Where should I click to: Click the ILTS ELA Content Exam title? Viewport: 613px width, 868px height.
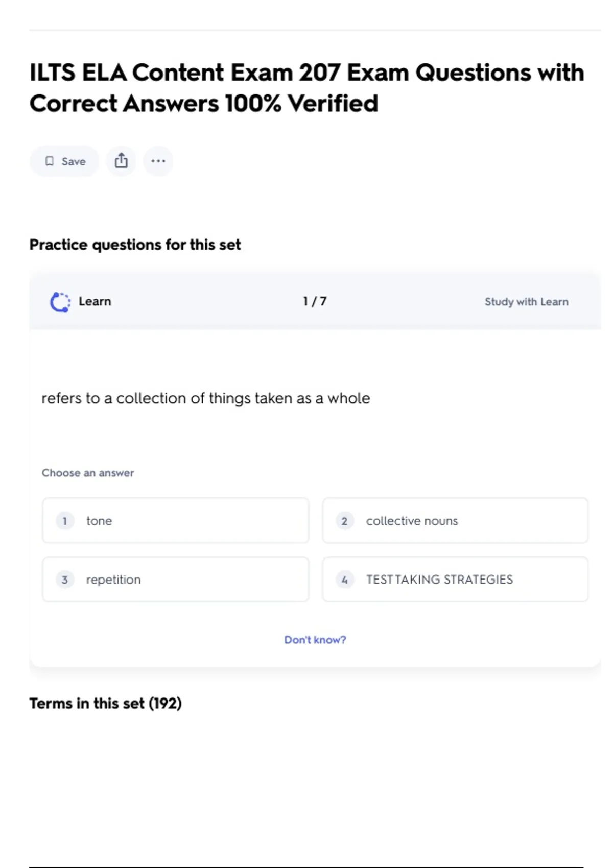(x=306, y=88)
